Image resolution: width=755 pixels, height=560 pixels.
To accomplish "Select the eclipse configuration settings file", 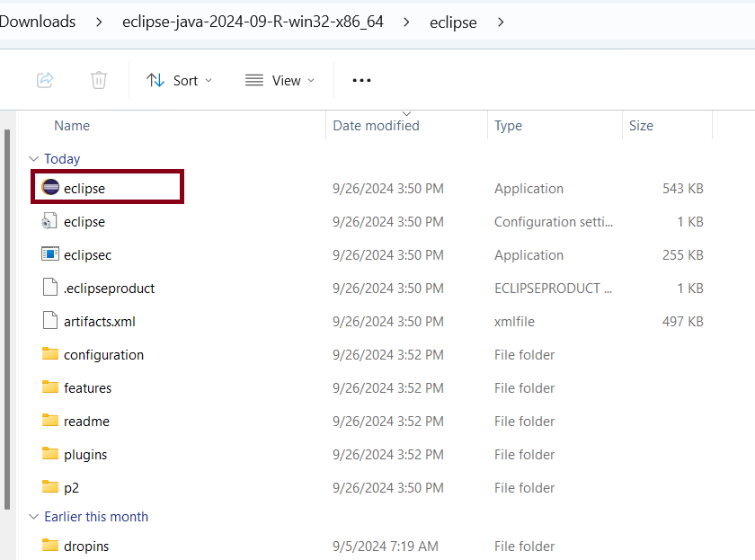I will tap(84, 221).
